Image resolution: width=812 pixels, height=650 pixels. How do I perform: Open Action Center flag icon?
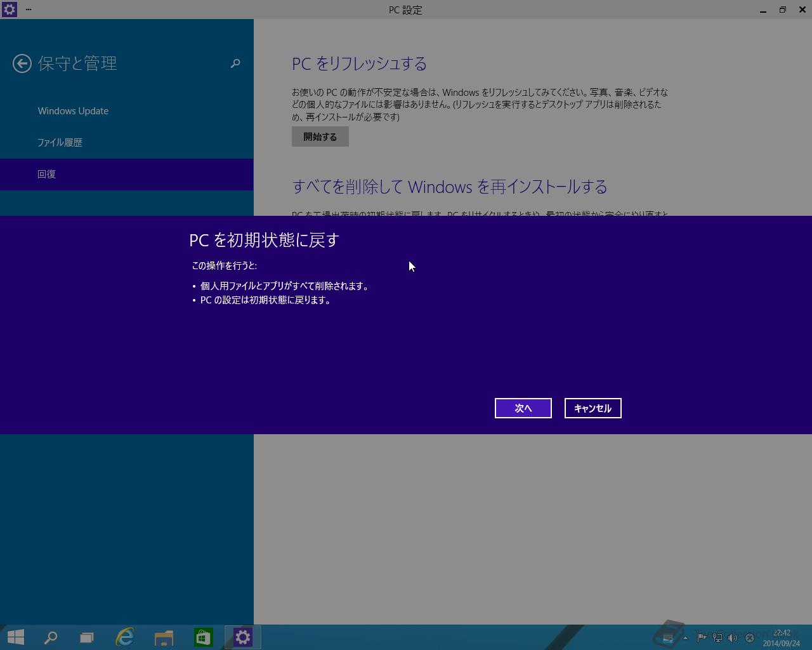[702, 637]
